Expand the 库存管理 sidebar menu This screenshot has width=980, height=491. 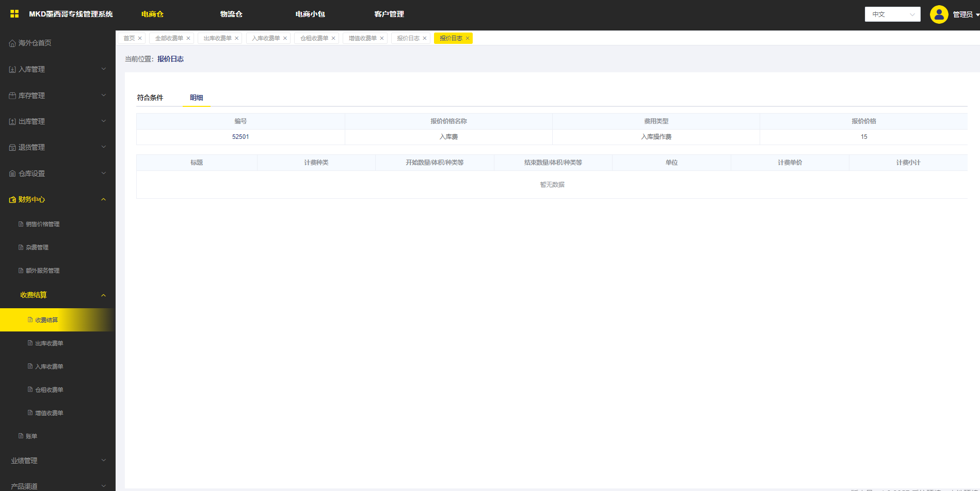coord(57,96)
